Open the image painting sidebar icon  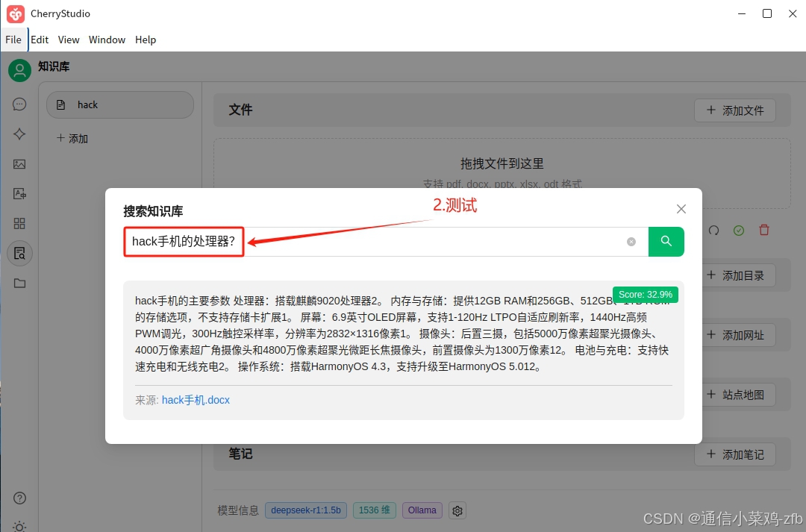(x=19, y=164)
